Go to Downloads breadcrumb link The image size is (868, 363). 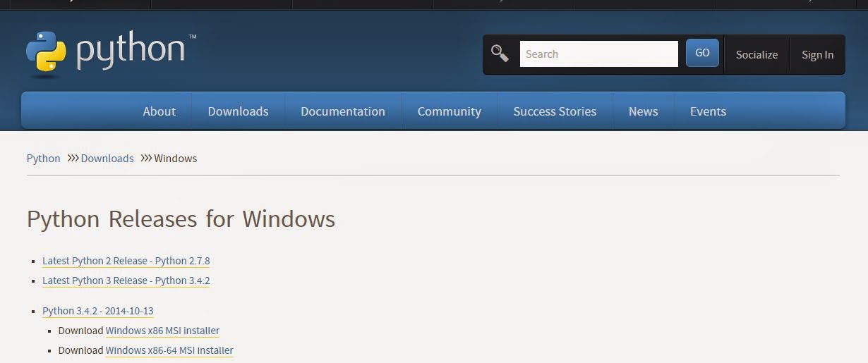coord(107,158)
